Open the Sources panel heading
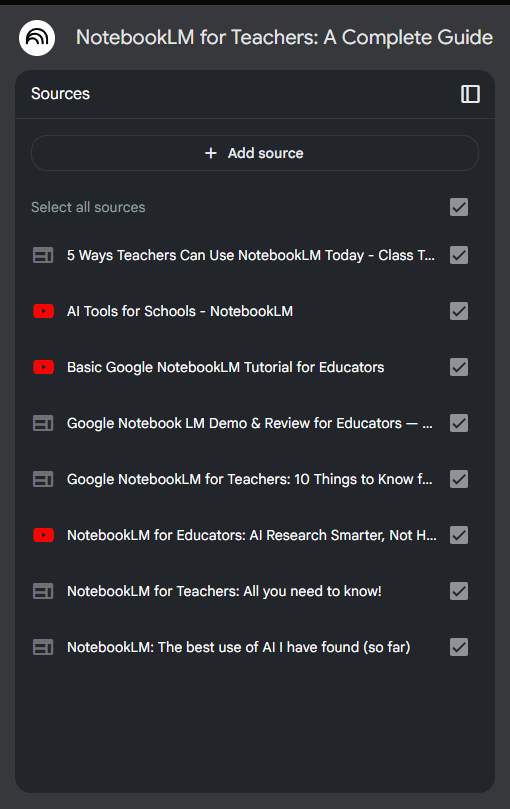The height and width of the screenshot is (809, 510). point(60,94)
